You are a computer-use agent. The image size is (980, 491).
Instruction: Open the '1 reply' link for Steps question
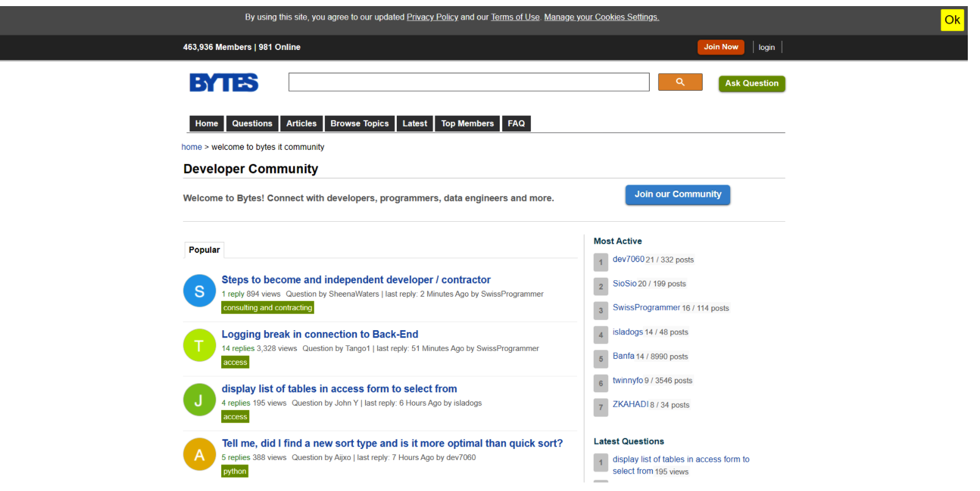click(x=233, y=294)
